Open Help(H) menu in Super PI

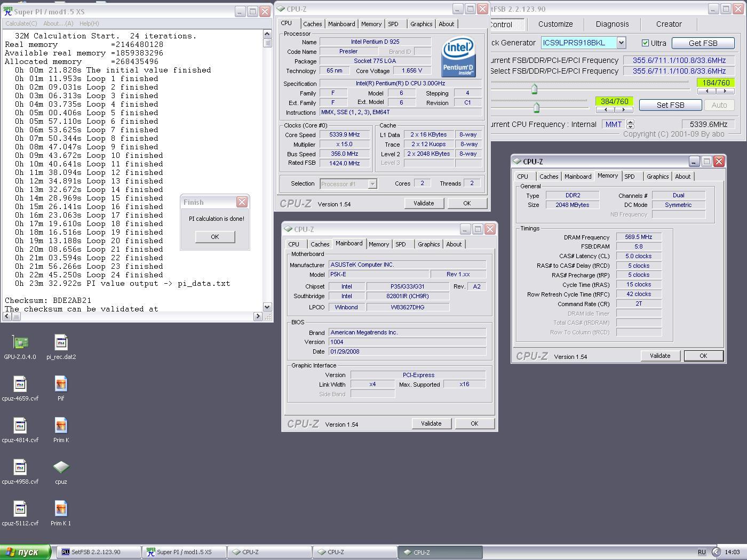89,23
